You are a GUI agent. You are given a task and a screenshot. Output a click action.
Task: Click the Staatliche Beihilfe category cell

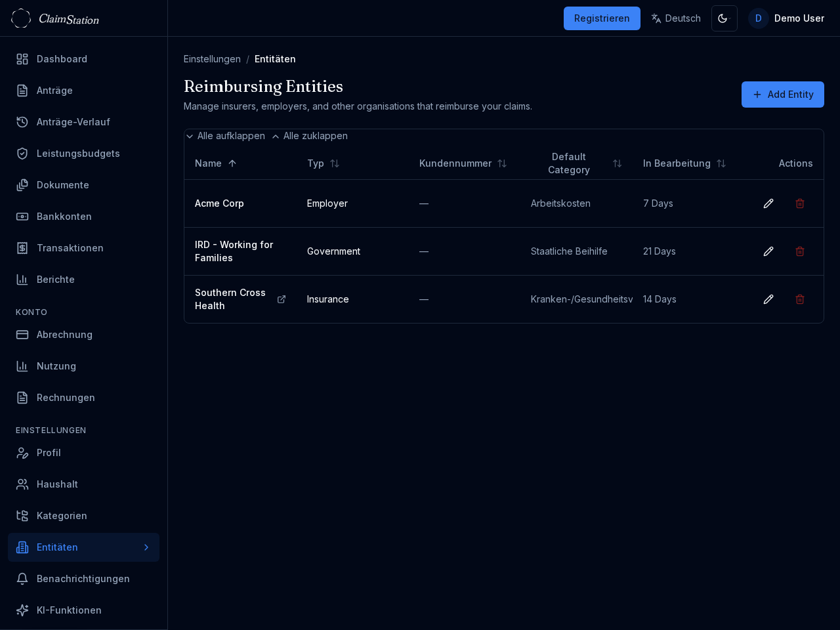click(569, 251)
